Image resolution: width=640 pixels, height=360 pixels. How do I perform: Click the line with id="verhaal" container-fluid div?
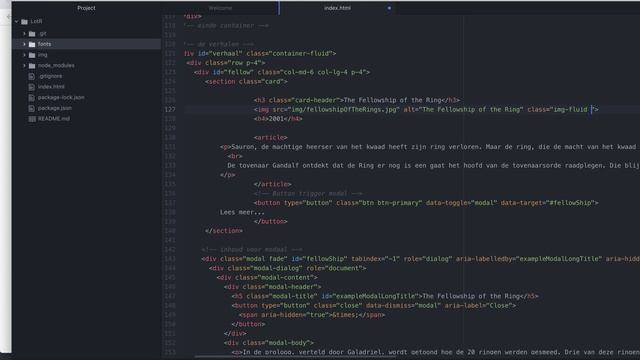click(x=260, y=53)
